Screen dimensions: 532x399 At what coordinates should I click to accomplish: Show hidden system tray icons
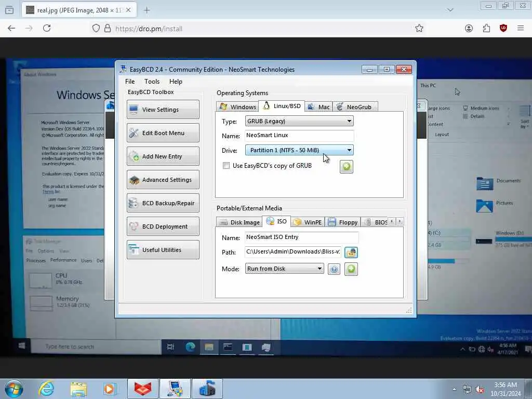(x=454, y=389)
